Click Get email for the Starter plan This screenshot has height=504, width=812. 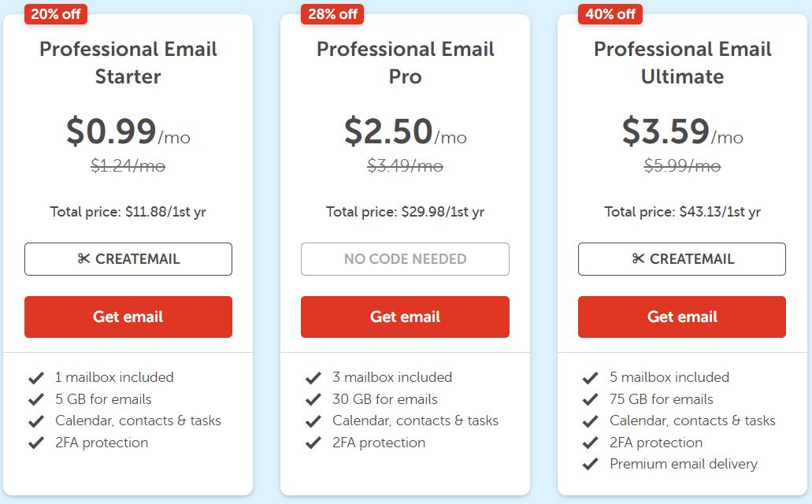point(128,317)
